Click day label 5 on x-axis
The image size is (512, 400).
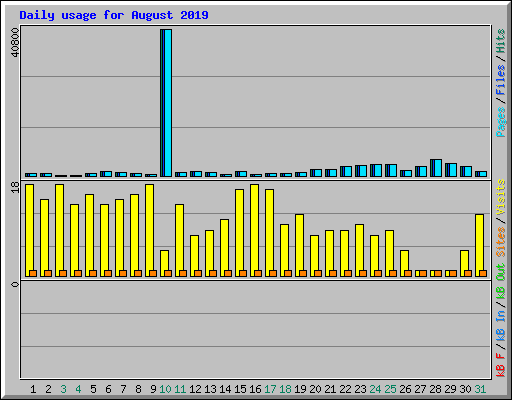point(93,389)
